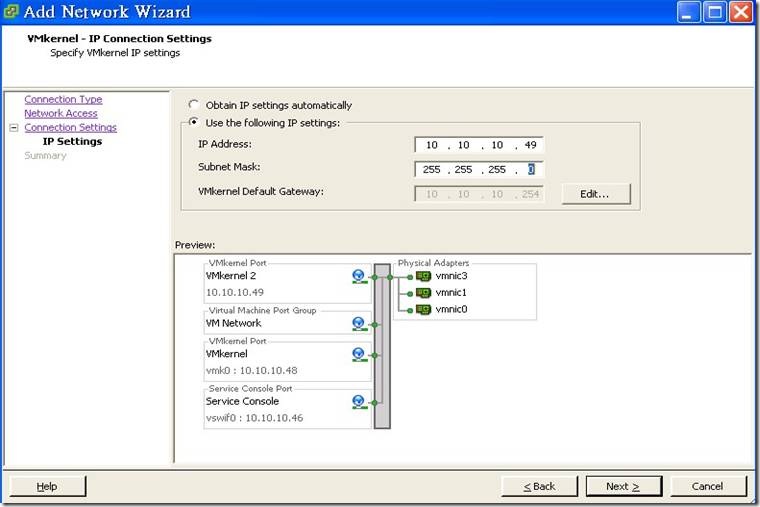Click the Next button

click(x=623, y=486)
